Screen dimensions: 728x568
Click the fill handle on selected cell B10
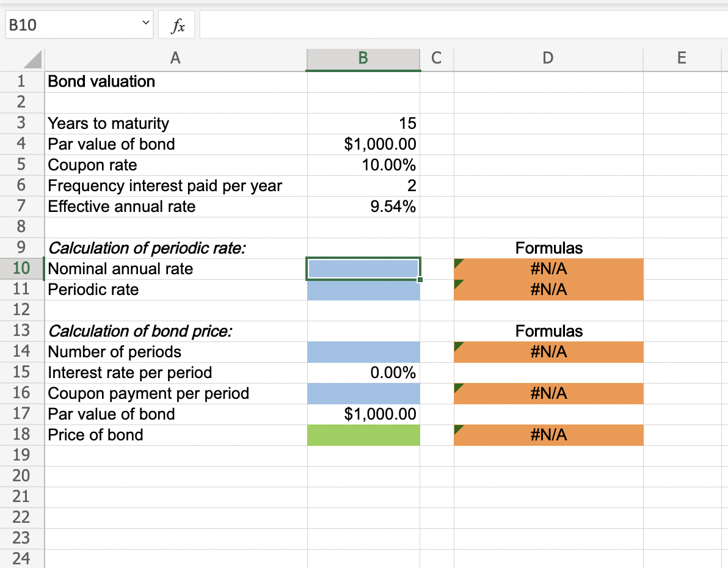point(420,279)
